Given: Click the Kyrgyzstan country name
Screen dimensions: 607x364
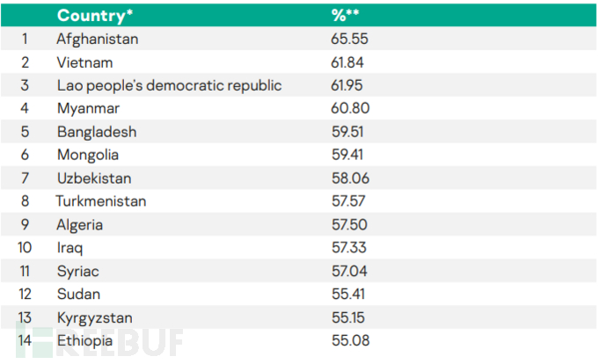Looking at the screenshot, I should click(95, 317).
